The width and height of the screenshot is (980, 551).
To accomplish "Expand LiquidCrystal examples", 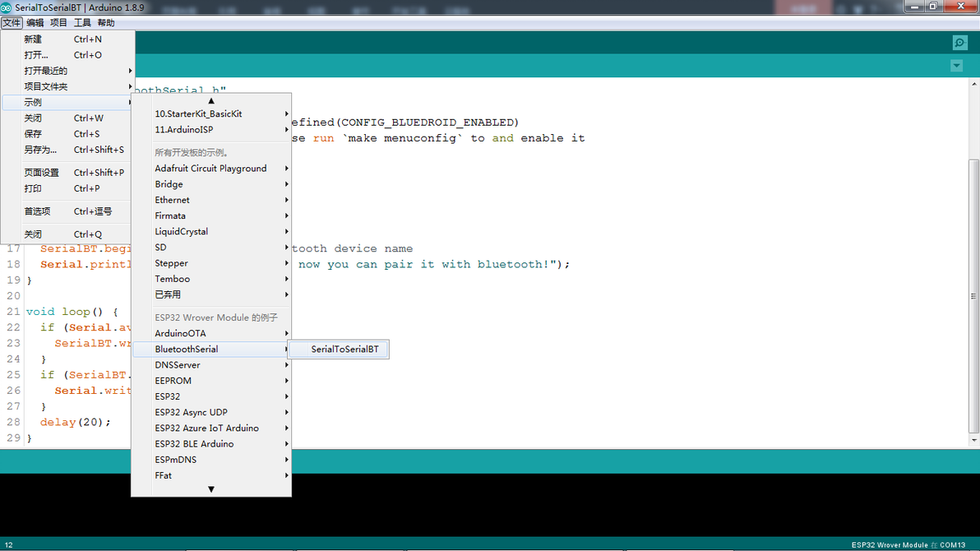I will [x=211, y=231].
